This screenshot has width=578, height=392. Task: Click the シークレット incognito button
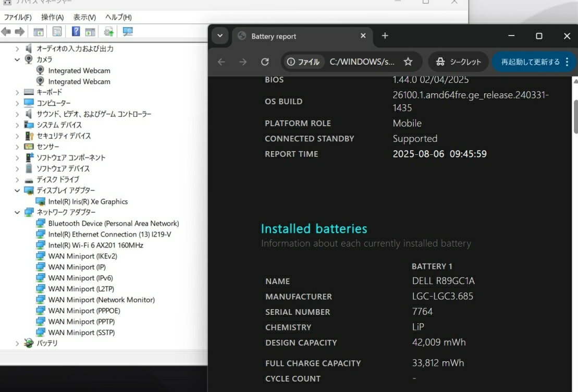458,62
